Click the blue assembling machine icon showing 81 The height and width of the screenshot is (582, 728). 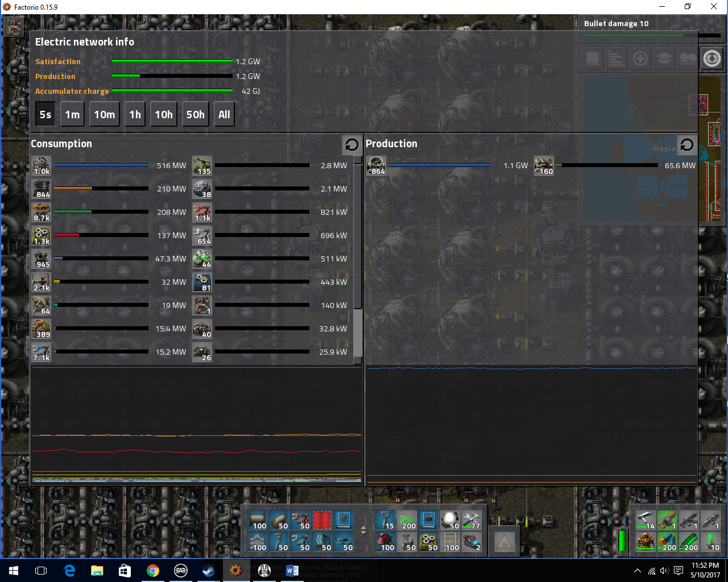click(202, 282)
